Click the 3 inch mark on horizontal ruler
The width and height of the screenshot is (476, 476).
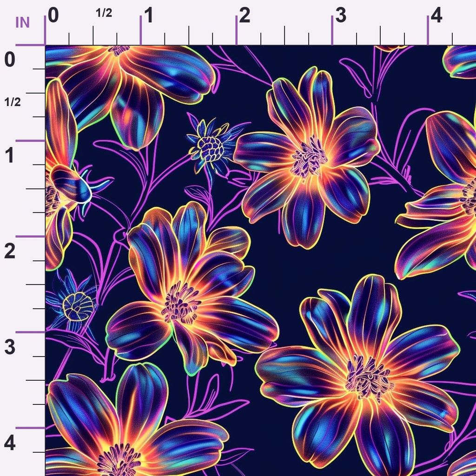pos(341,15)
